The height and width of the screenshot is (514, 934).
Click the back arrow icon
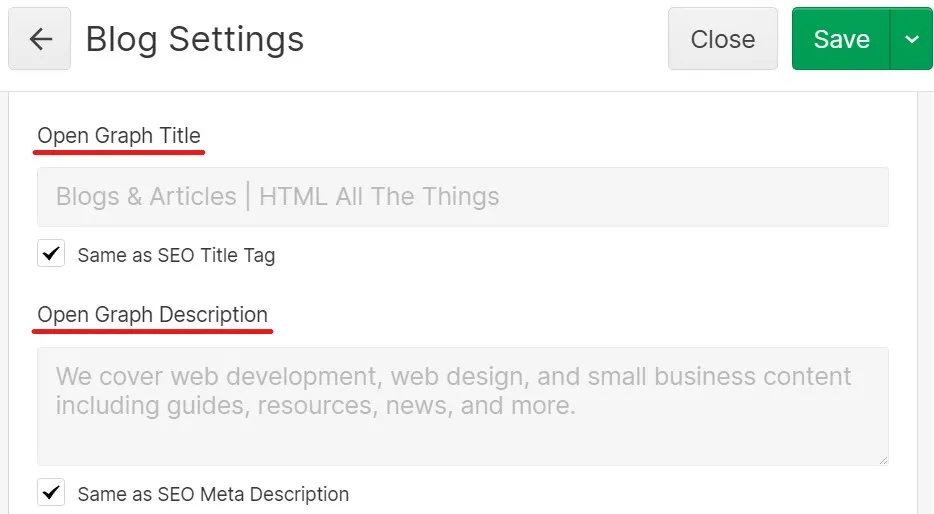click(x=40, y=40)
